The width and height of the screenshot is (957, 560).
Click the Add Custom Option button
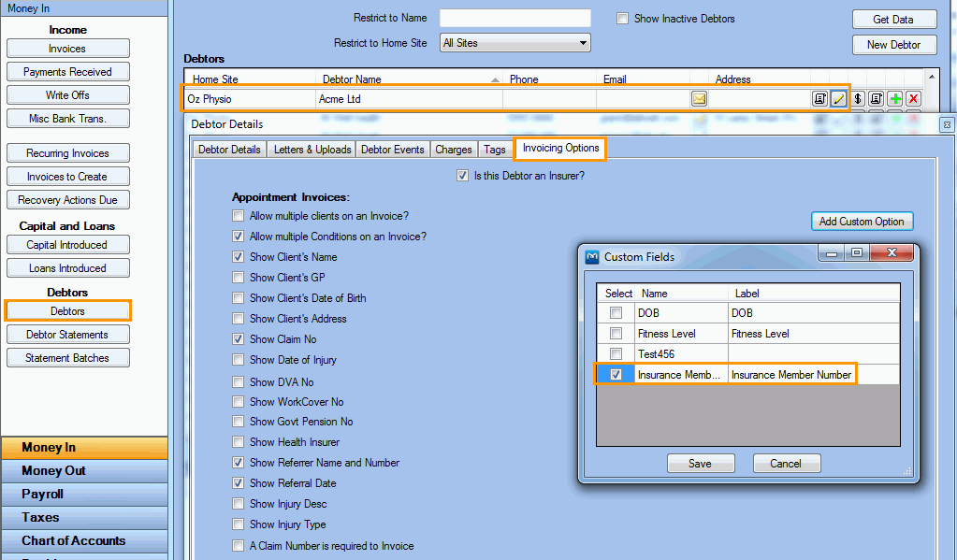coord(862,222)
